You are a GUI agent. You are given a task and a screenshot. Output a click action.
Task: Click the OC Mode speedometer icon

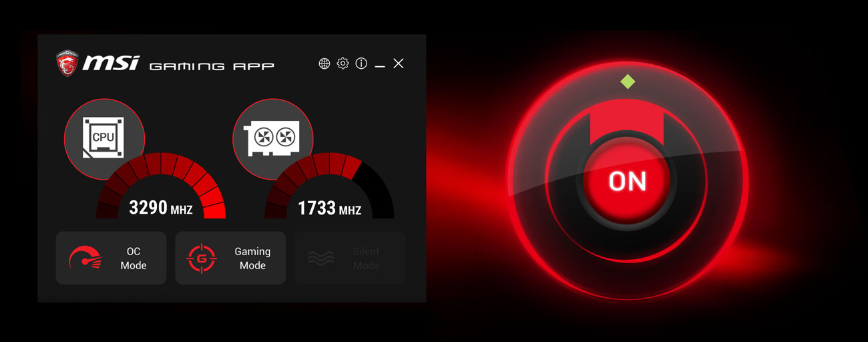[85, 258]
